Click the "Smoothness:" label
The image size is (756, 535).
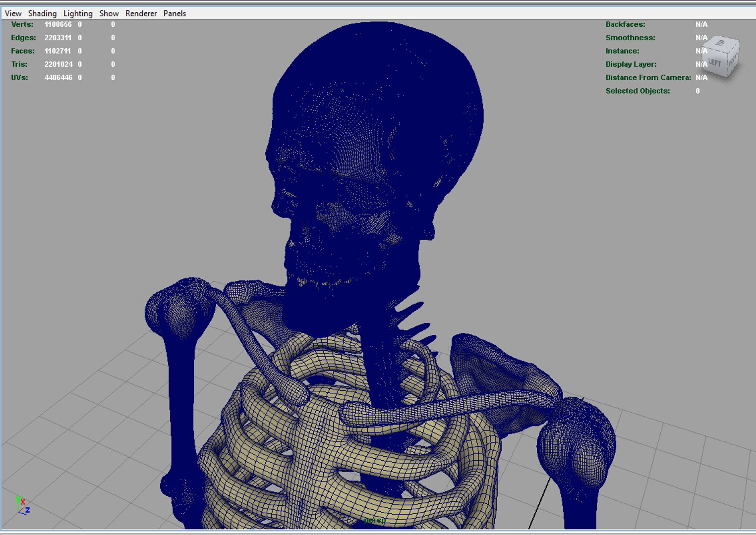click(x=630, y=38)
